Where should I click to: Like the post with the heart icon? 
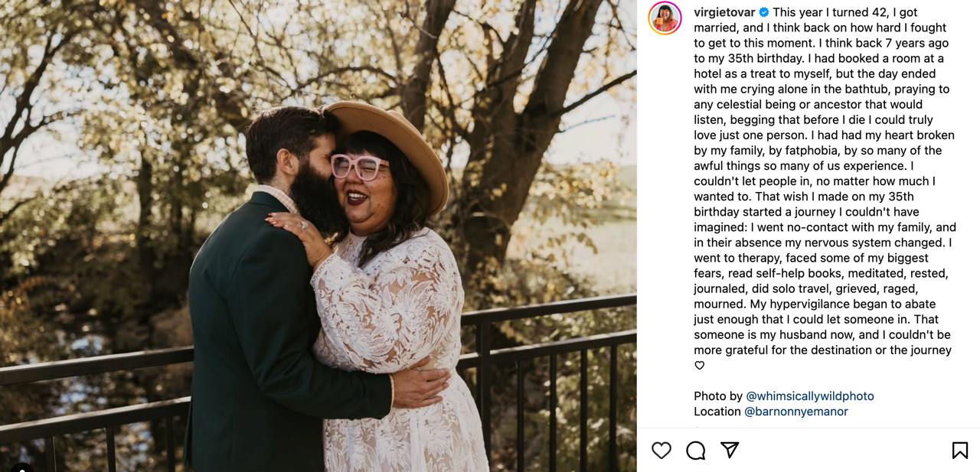pyautogui.click(x=661, y=451)
